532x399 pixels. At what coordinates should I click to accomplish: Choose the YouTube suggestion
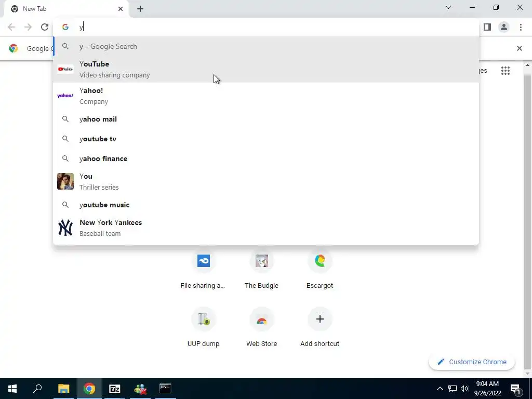[x=266, y=69]
